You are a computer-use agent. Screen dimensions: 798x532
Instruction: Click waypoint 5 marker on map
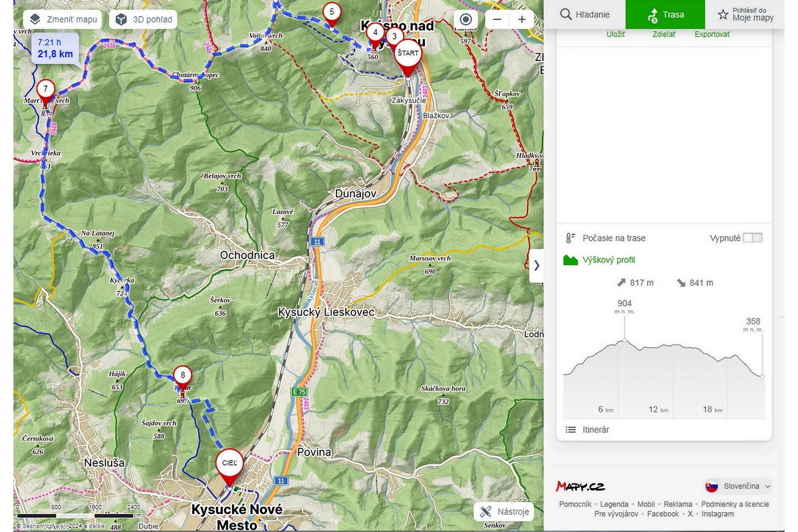tap(331, 12)
